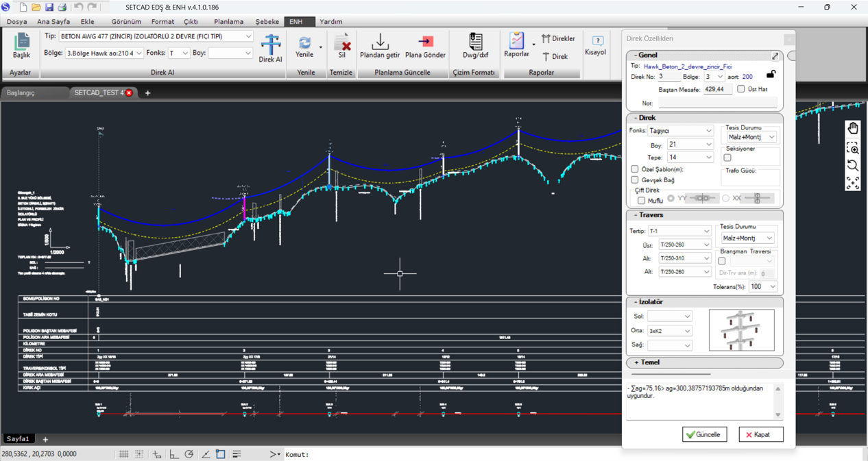Click the print icon in quick access bar
This screenshot has width=868, height=461.
pyautogui.click(x=62, y=7)
